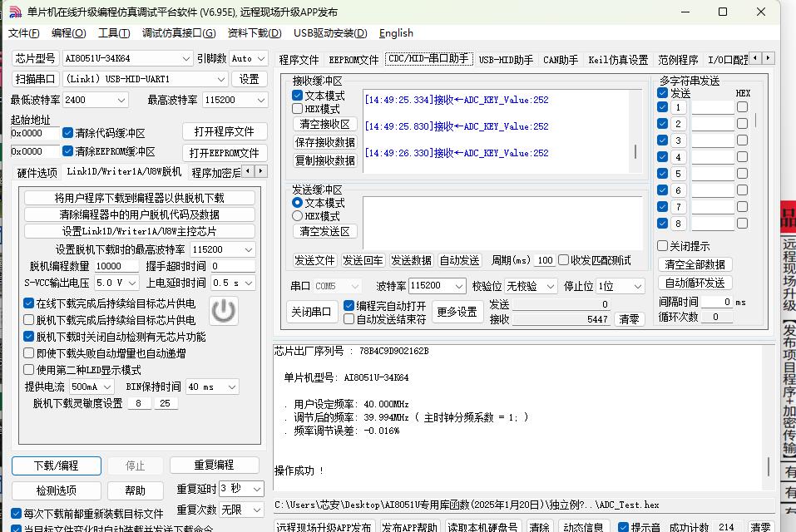Click the power button icon
Viewport: 796px width, 532px height.
[223, 311]
